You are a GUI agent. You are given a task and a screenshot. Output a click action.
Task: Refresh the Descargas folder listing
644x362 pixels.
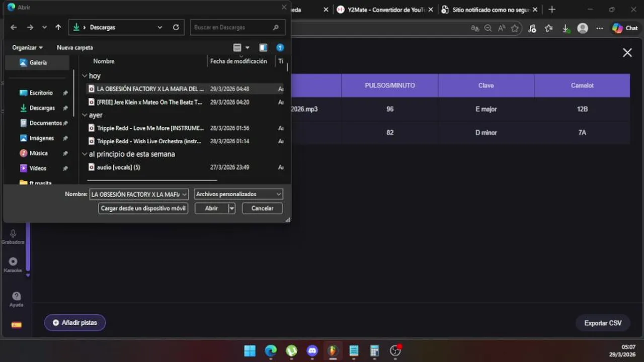point(176,27)
